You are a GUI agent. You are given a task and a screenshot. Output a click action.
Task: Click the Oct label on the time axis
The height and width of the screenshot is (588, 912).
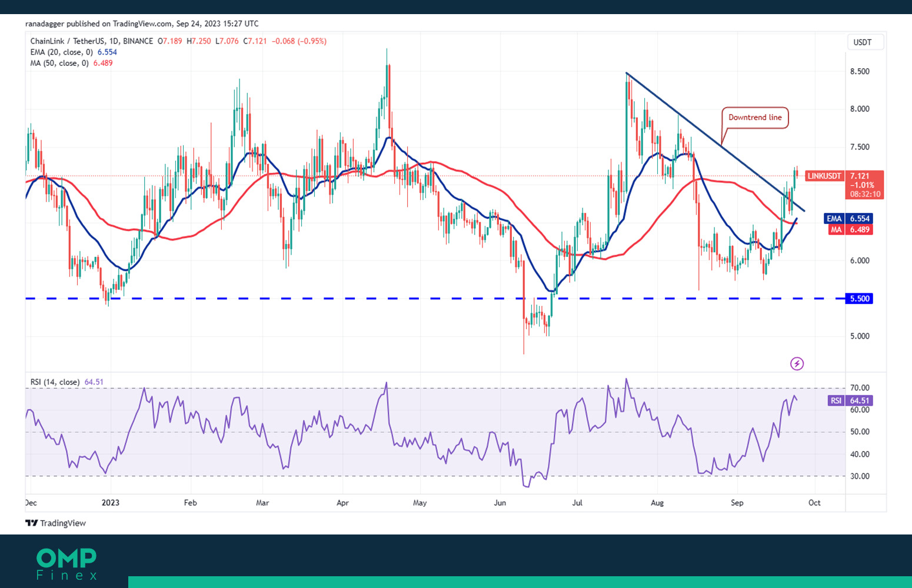[814, 503]
